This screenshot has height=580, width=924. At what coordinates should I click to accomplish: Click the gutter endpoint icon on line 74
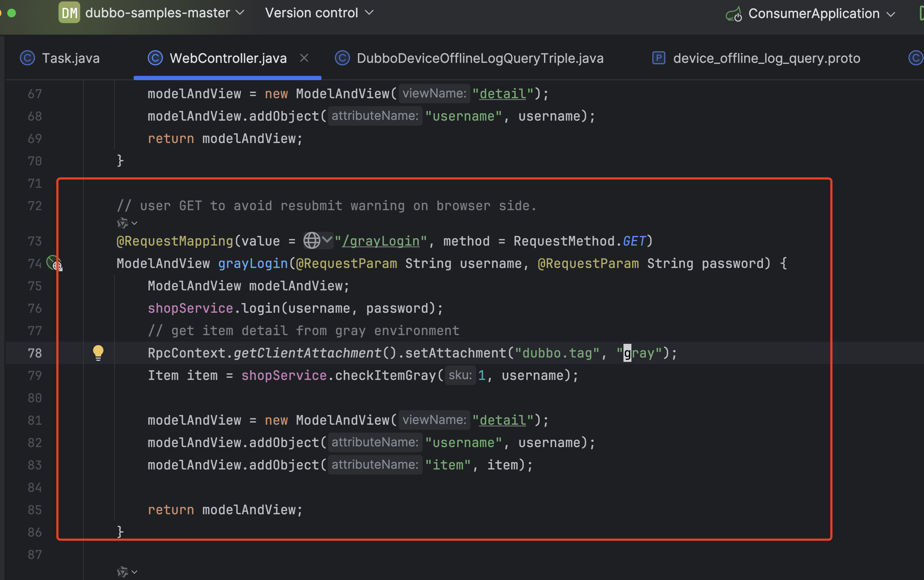54,263
